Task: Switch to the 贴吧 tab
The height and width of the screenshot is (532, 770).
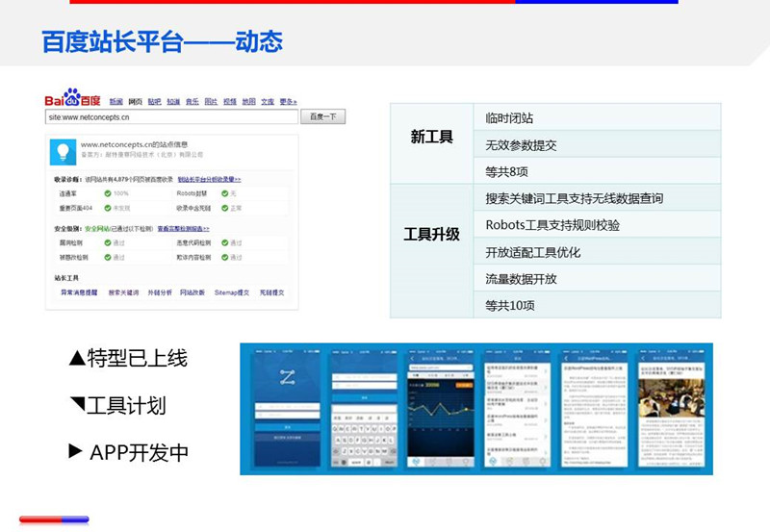Action: coord(154,101)
